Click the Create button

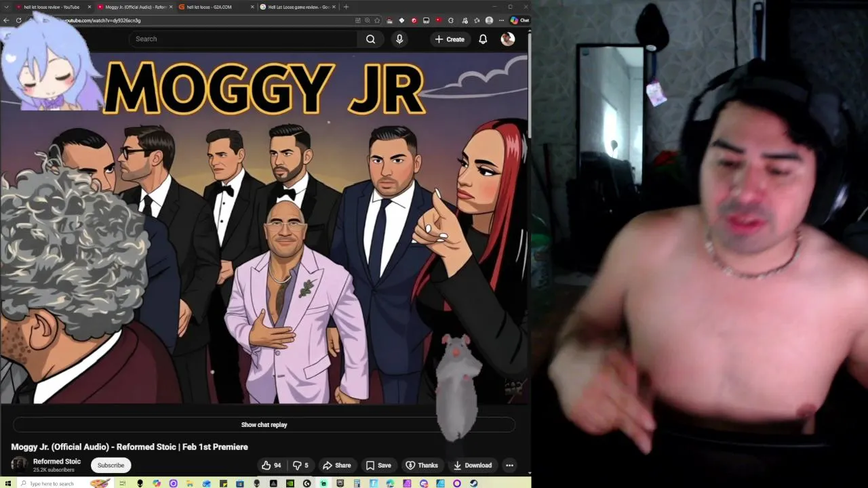pos(450,39)
